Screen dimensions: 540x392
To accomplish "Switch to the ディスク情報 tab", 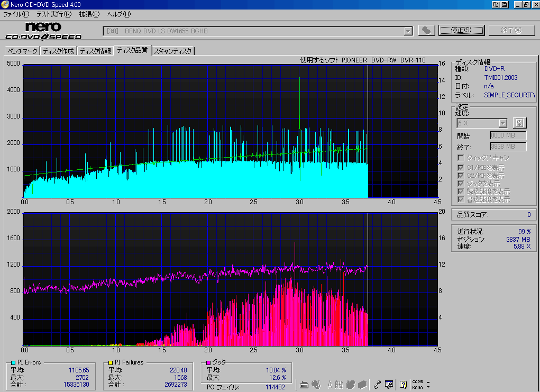I will pyautogui.click(x=95, y=51).
